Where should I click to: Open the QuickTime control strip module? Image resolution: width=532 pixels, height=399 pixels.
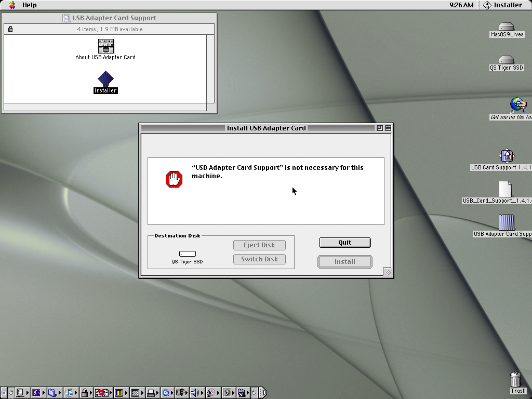167,393
